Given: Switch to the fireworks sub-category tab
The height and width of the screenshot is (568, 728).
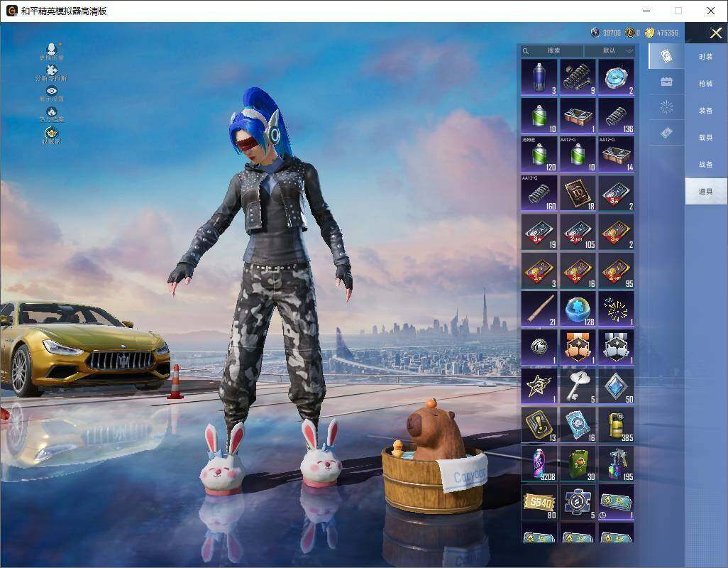Looking at the screenshot, I should tap(666, 107).
